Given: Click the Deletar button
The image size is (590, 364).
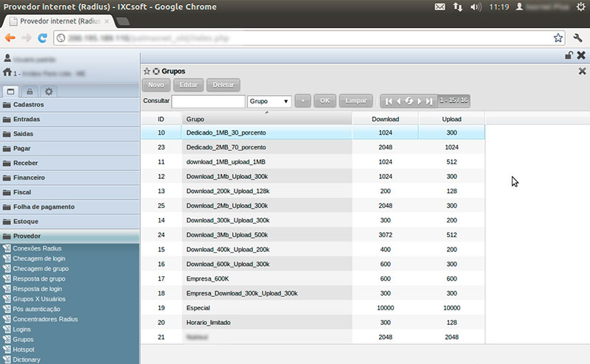Looking at the screenshot, I should (223, 85).
